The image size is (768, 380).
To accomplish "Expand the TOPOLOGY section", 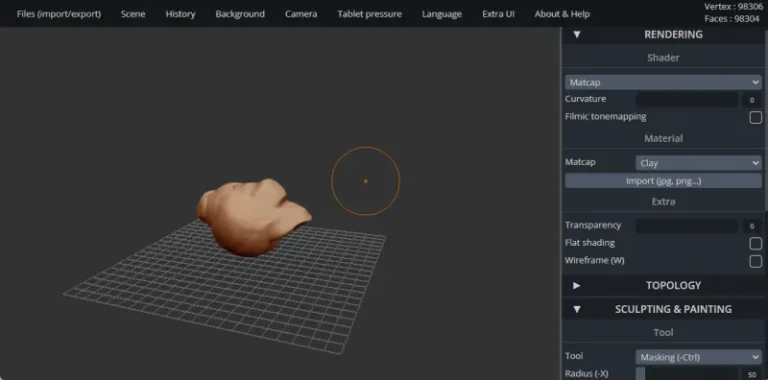I will point(664,285).
